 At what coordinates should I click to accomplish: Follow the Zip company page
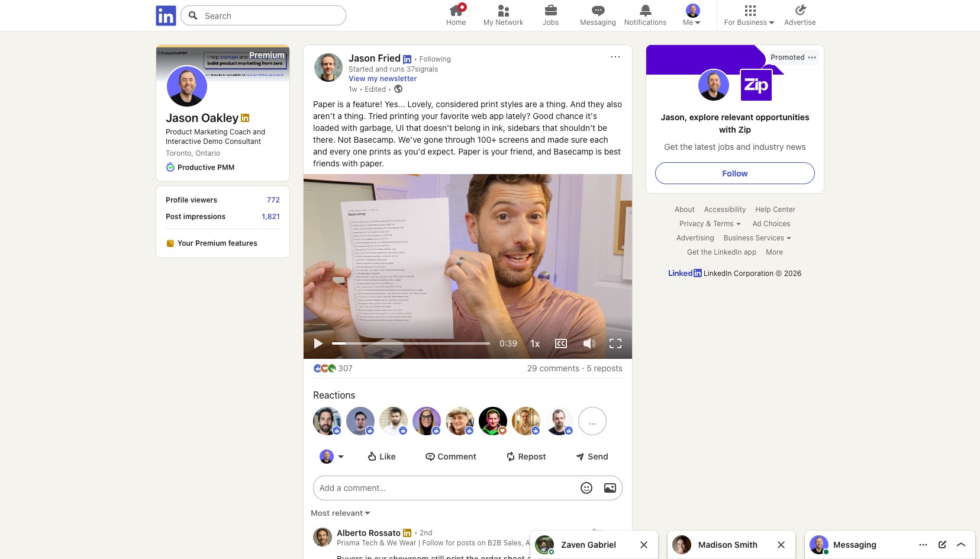click(735, 174)
